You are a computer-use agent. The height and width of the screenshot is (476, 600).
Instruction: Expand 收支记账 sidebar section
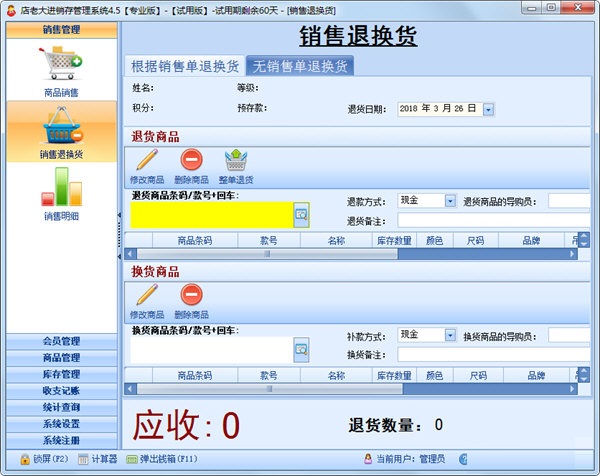62,391
